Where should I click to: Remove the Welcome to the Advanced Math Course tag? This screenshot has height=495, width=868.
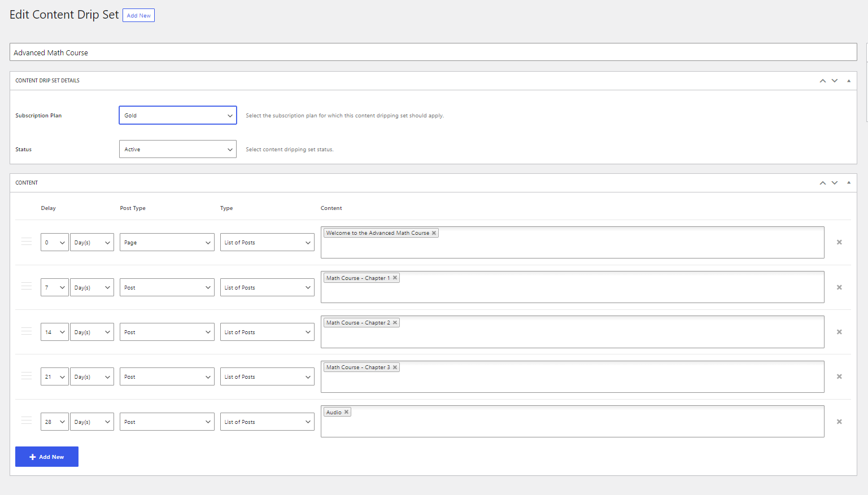coord(434,233)
